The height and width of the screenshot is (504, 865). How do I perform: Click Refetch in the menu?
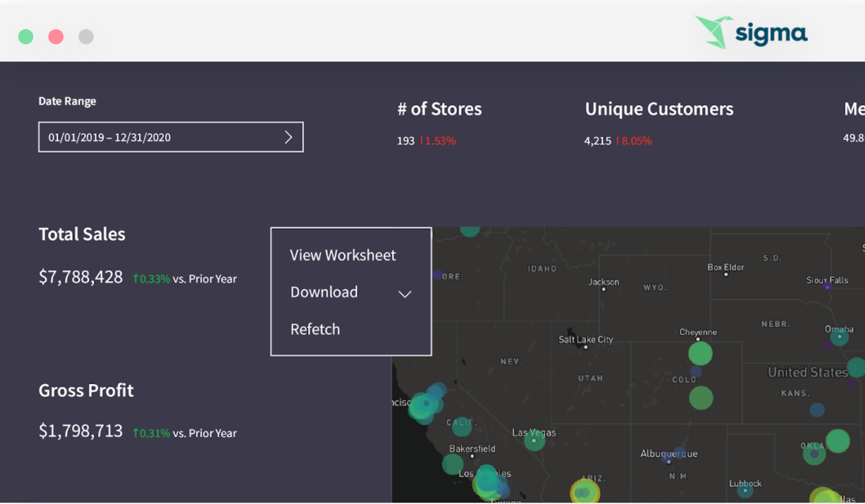click(315, 329)
